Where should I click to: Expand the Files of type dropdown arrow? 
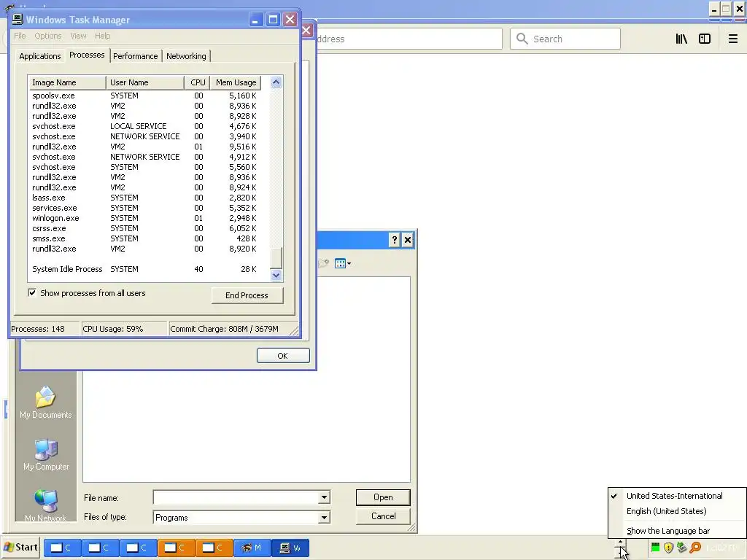tap(324, 517)
